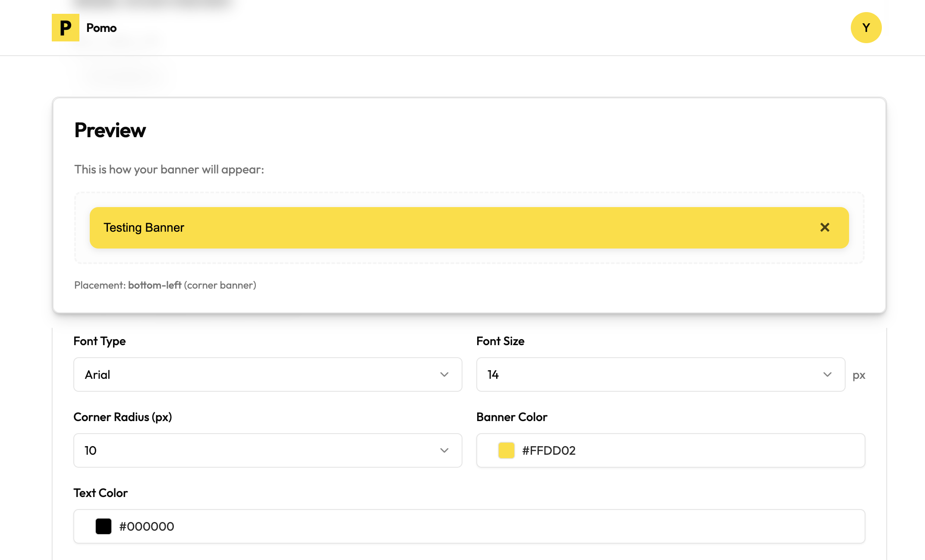The height and width of the screenshot is (560, 925).
Task: Click the Preview heading
Action: pos(110,130)
